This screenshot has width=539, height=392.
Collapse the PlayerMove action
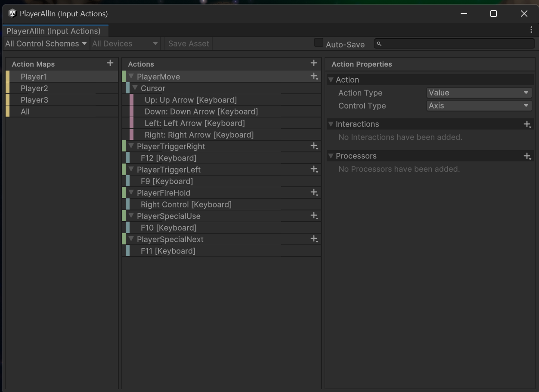(x=130, y=76)
